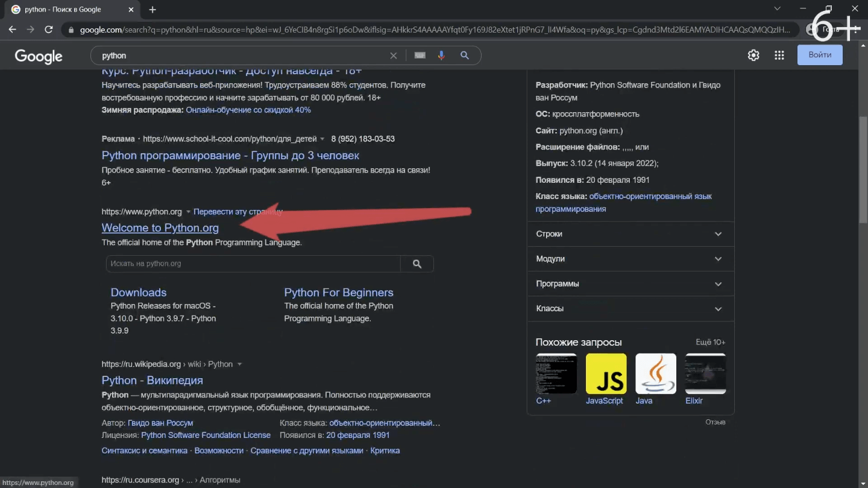Close the python Google search tab
The height and width of the screenshot is (488, 868).
pyautogui.click(x=130, y=10)
